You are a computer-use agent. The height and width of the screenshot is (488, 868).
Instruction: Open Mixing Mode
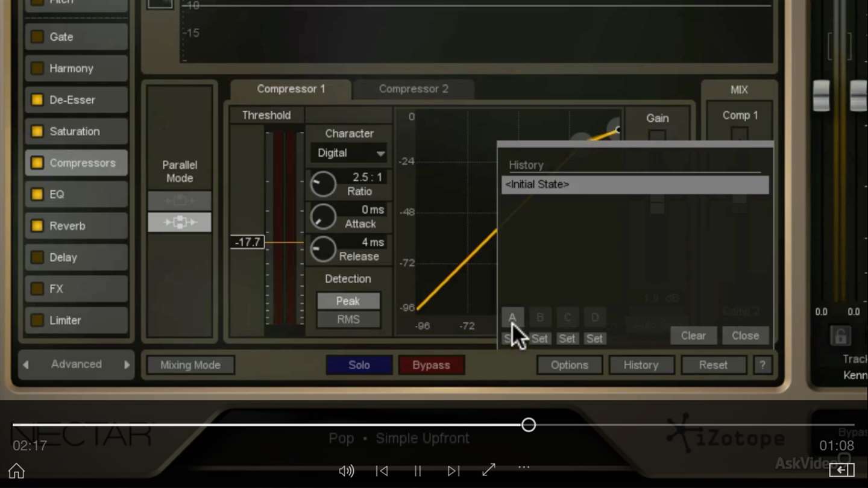pyautogui.click(x=190, y=365)
